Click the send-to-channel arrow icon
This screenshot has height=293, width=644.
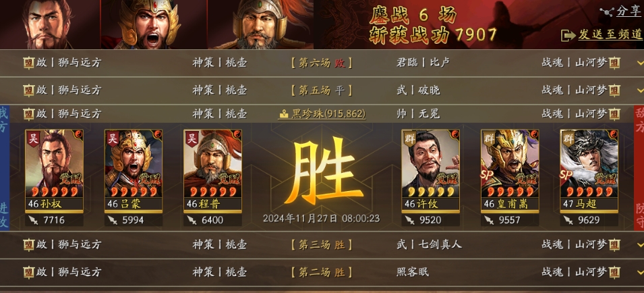(568, 35)
